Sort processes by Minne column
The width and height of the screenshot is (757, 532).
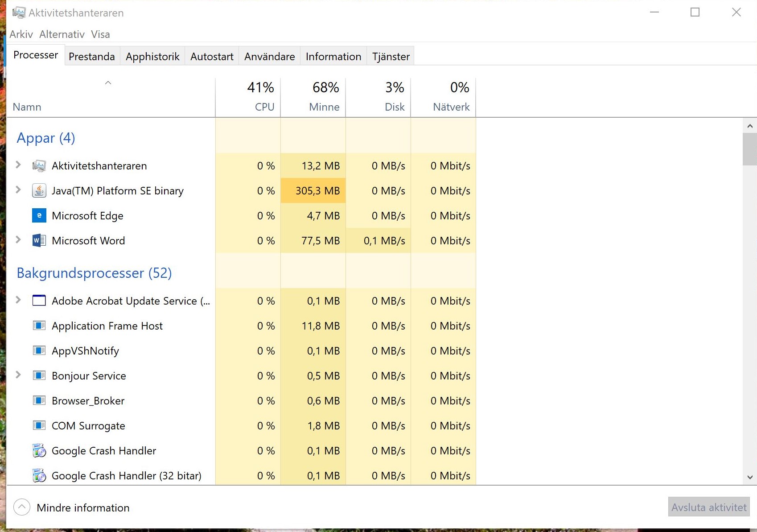(x=313, y=98)
